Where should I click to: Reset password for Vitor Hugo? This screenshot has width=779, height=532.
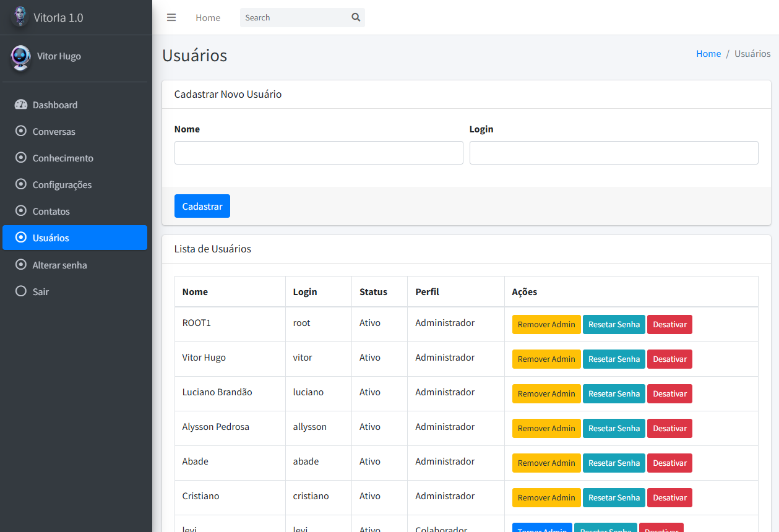tap(614, 359)
